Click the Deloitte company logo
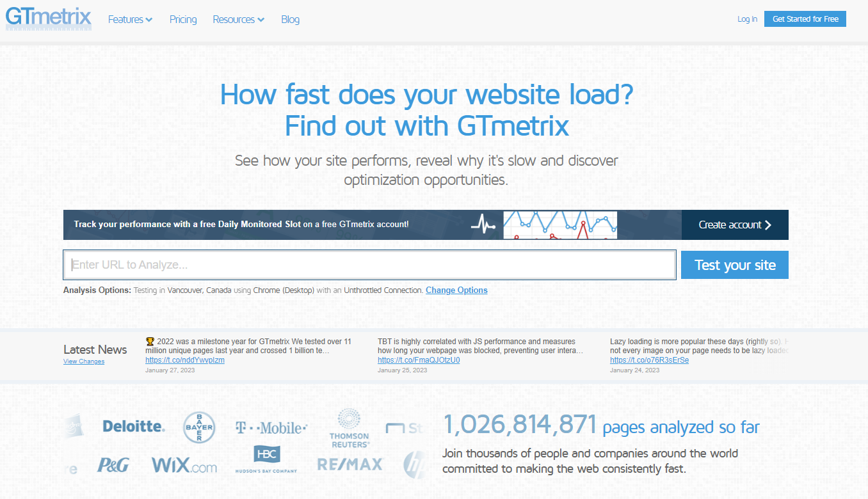The image size is (868, 499). [x=134, y=426]
